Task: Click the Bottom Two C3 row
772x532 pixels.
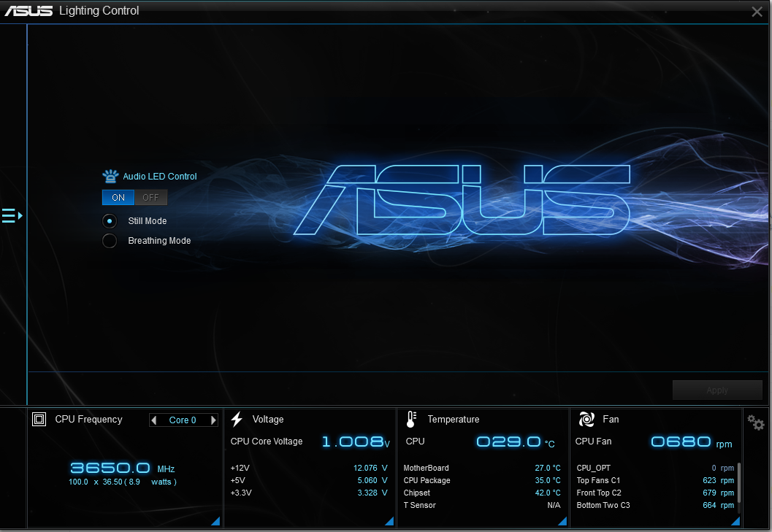Action: point(655,505)
